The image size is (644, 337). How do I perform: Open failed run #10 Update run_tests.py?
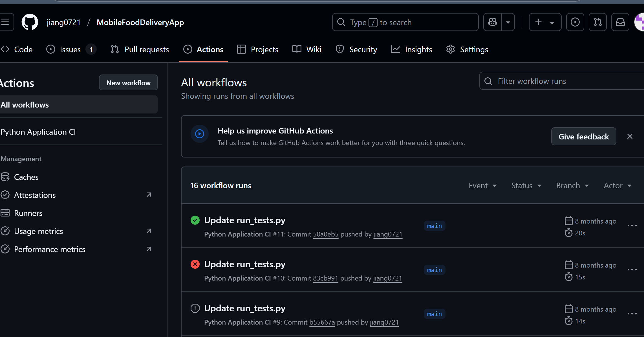245,264
